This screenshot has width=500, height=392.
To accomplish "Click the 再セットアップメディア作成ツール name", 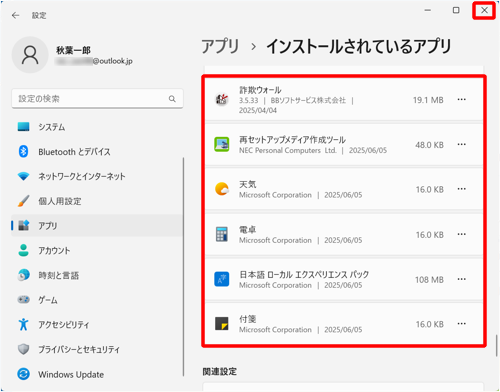I will click(292, 140).
